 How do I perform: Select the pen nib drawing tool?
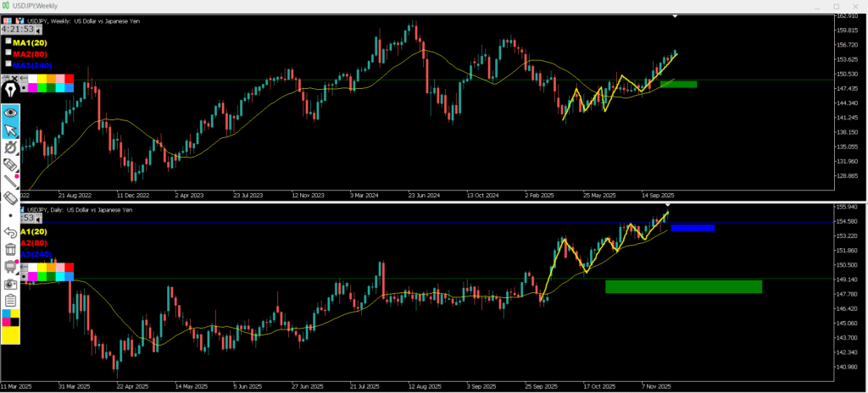tap(10, 90)
